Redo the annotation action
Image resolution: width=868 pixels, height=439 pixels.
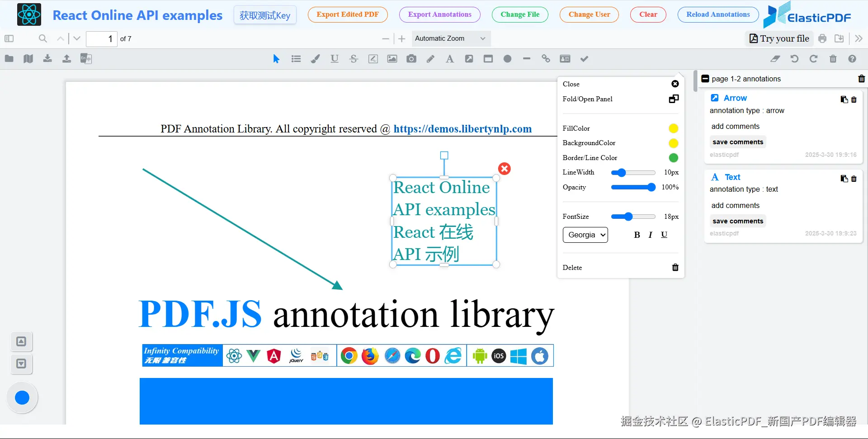point(813,59)
